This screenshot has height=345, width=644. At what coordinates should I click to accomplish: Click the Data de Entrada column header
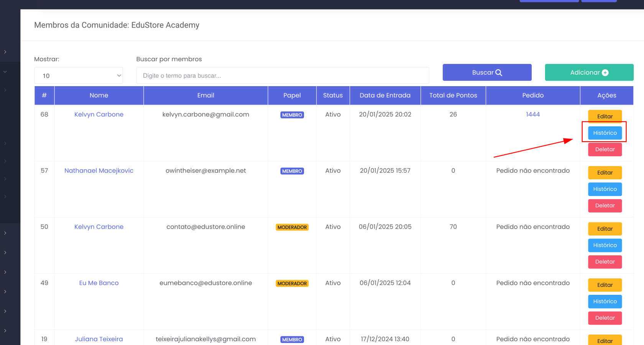(385, 95)
